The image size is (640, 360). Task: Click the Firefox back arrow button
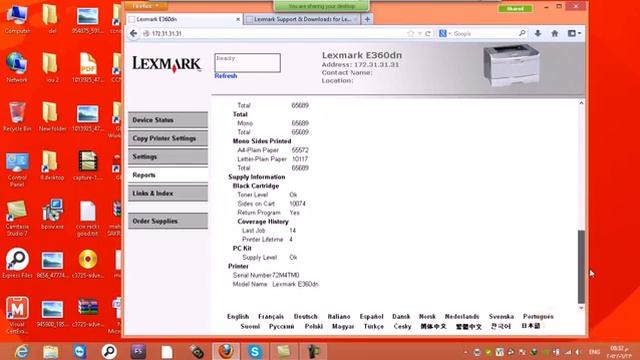[133, 33]
